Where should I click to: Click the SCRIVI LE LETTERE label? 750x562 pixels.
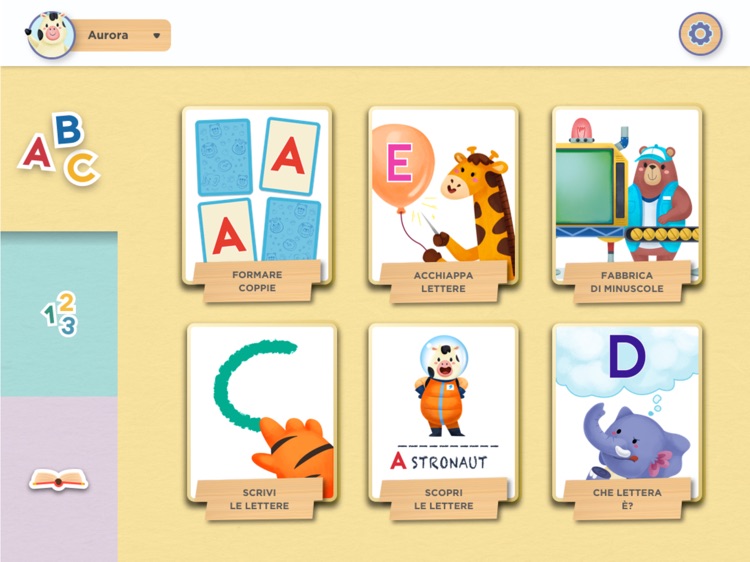pos(259,499)
